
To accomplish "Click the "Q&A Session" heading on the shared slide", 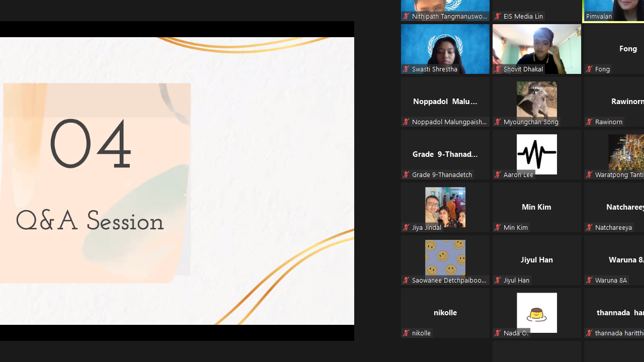I will tap(90, 222).
